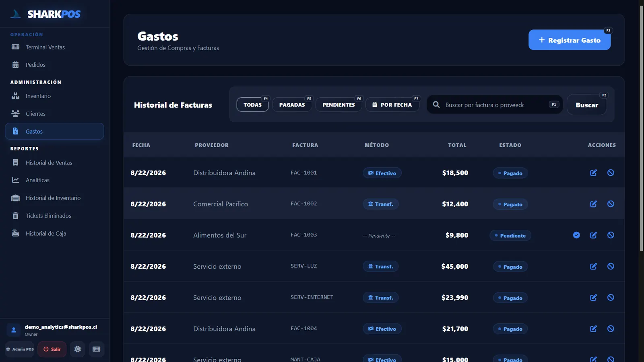The width and height of the screenshot is (644, 362).
Task: Click the demo_analytics@sharkpos.cl account name
Action: coord(61,327)
